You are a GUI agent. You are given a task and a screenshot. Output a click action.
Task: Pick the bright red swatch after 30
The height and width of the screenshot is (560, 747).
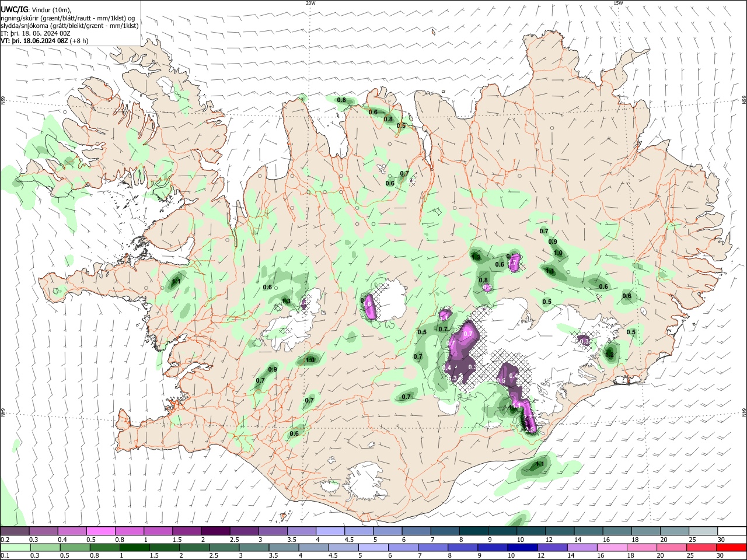click(x=731, y=547)
